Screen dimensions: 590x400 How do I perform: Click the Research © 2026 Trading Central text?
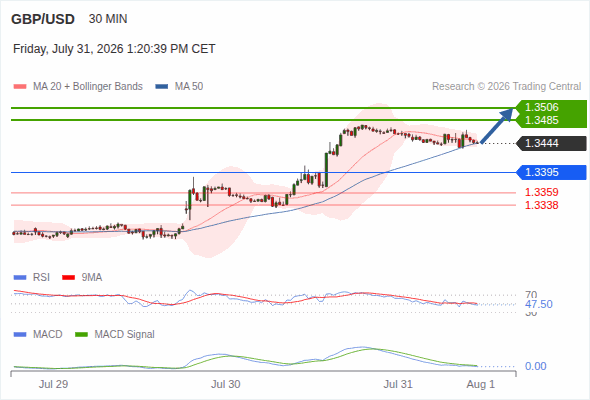pos(506,87)
